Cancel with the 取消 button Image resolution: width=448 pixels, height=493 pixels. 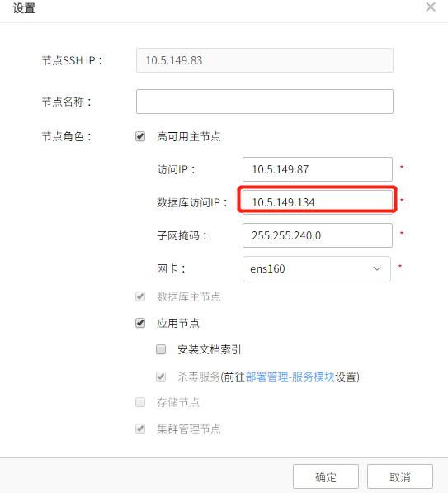[x=400, y=477]
